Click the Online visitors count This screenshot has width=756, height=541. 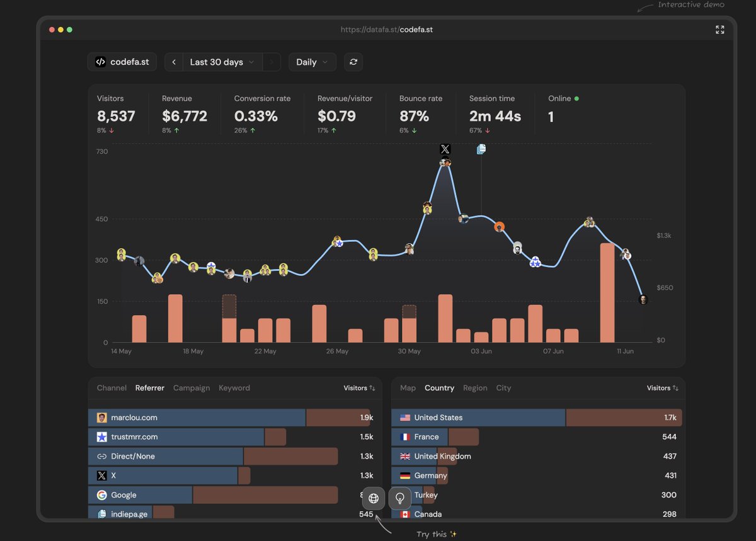(x=563, y=110)
